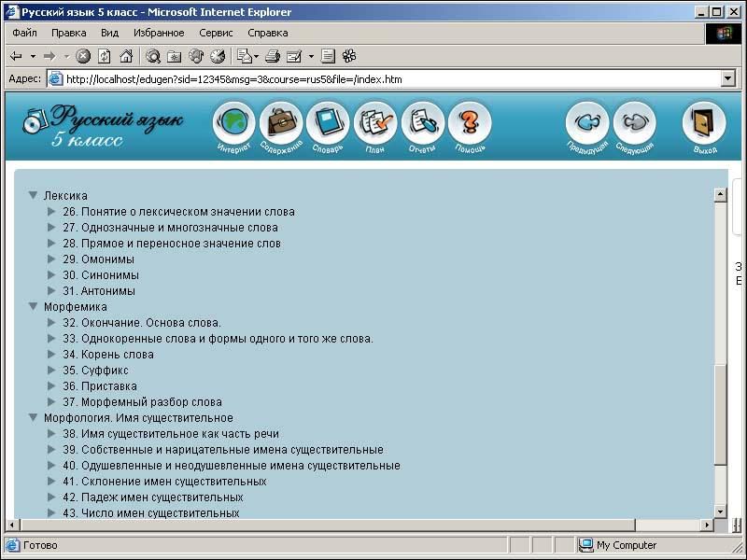Open the Помощь question mark icon
The height and width of the screenshot is (560, 747).
[x=470, y=123]
